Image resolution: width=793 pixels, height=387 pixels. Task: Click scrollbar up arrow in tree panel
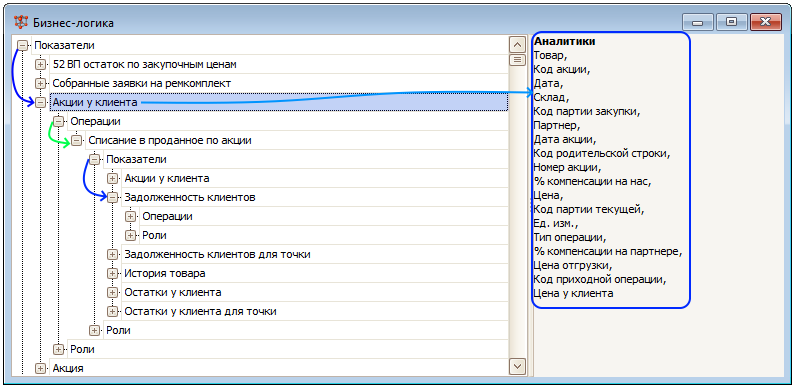516,45
